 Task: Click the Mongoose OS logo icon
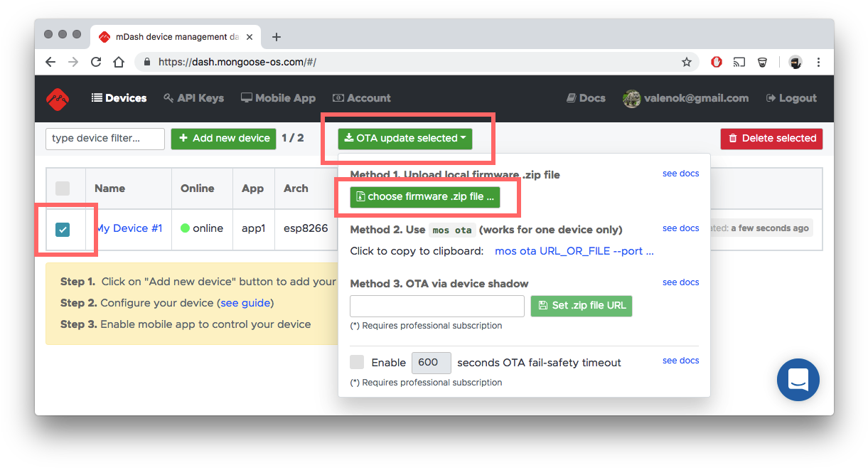58,98
